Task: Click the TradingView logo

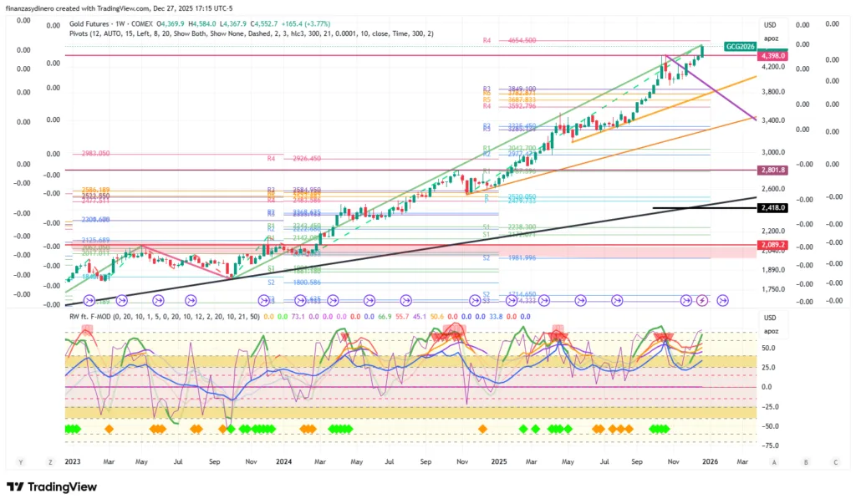Action: [x=52, y=487]
